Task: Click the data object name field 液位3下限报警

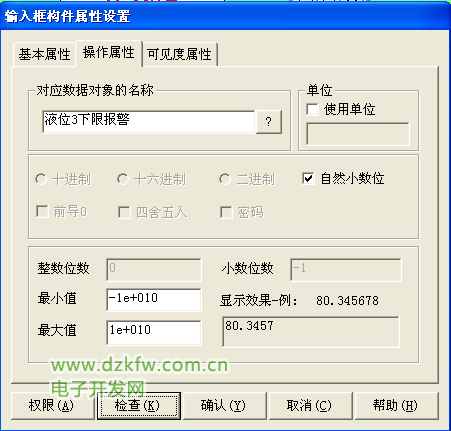Action: point(149,122)
